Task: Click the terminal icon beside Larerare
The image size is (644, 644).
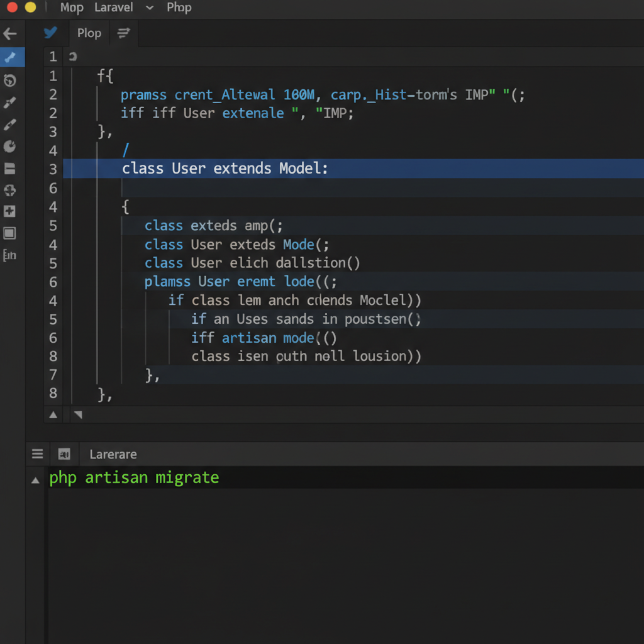Action: click(x=64, y=453)
